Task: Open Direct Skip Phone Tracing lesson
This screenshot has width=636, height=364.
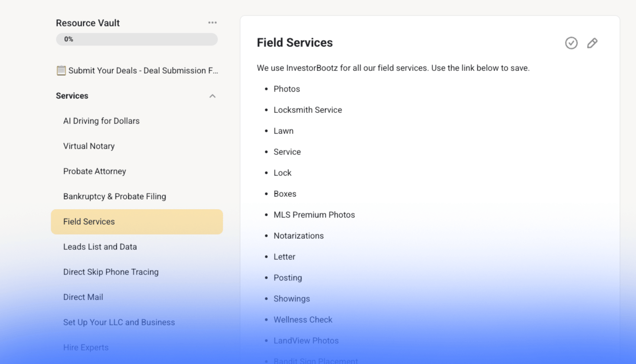Action: tap(111, 272)
